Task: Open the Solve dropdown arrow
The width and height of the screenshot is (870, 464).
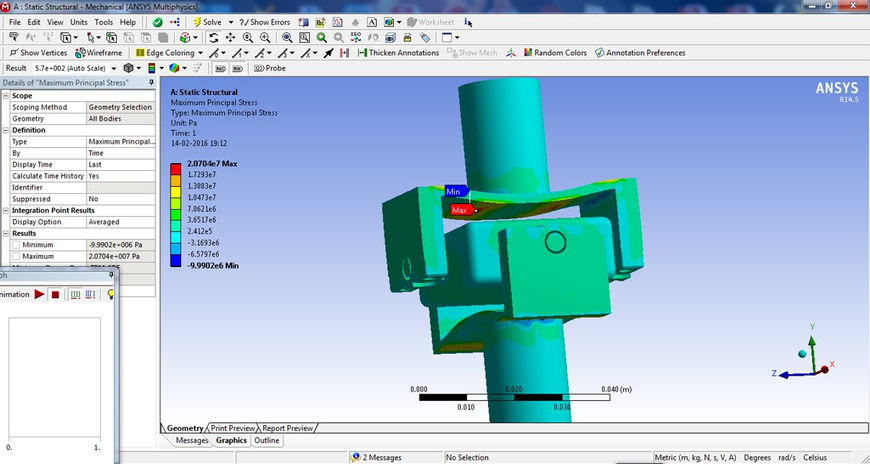Action: point(231,22)
